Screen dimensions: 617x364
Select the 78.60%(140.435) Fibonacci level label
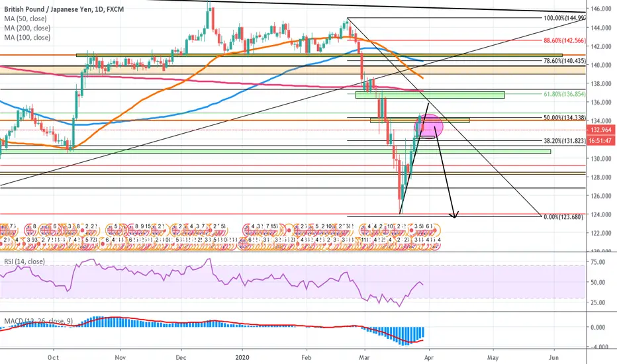565,61
